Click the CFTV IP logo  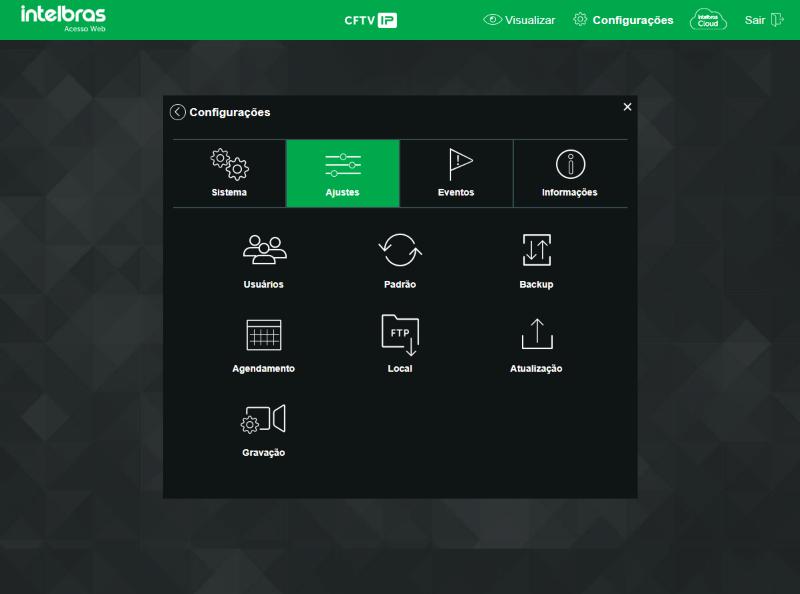(x=370, y=20)
